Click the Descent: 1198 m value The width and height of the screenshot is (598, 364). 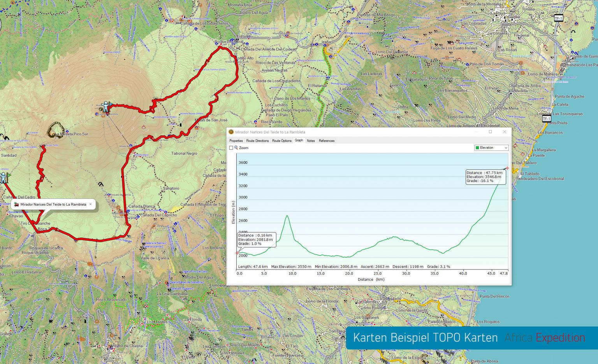tap(408, 267)
